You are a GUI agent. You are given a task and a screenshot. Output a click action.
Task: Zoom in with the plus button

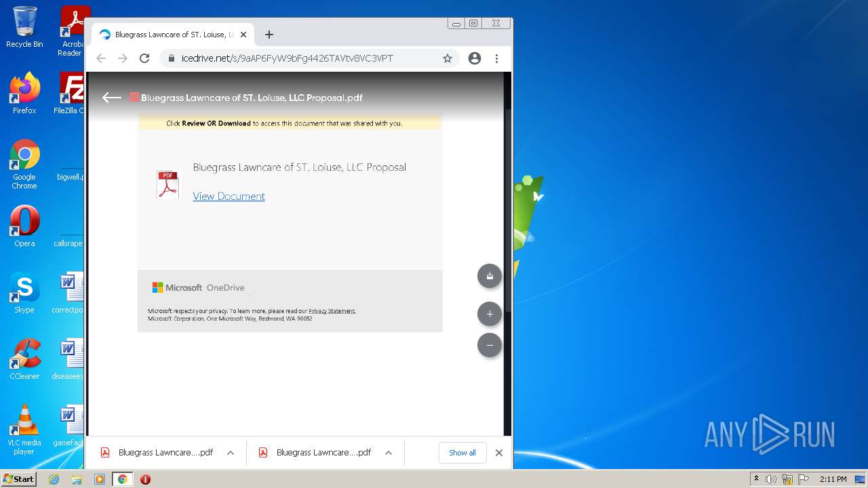[x=490, y=314]
